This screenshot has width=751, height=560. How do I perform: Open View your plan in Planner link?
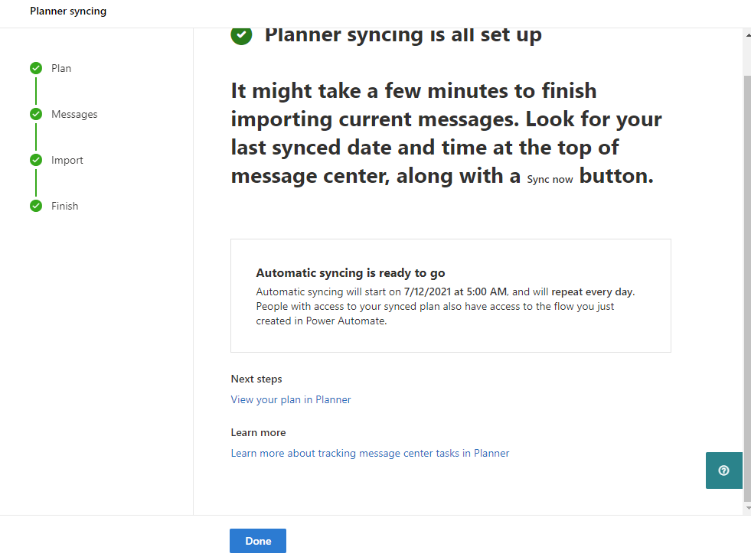click(291, 399)
